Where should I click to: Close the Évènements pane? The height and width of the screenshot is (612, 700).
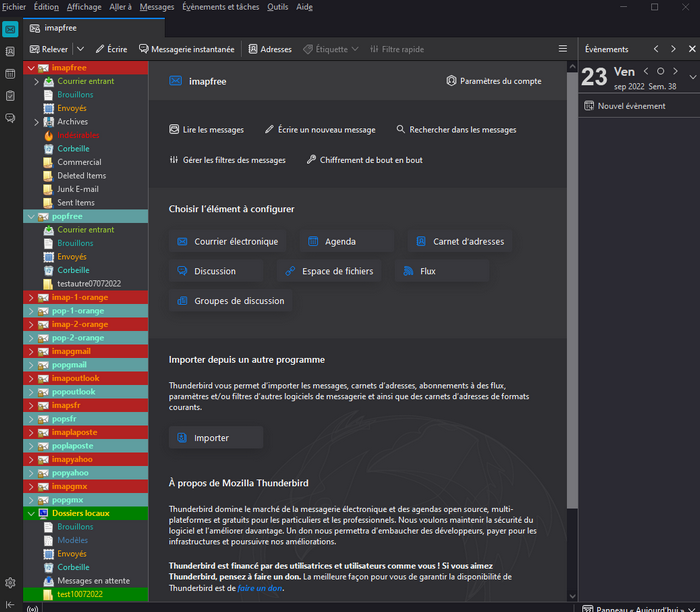coord(692,49)
